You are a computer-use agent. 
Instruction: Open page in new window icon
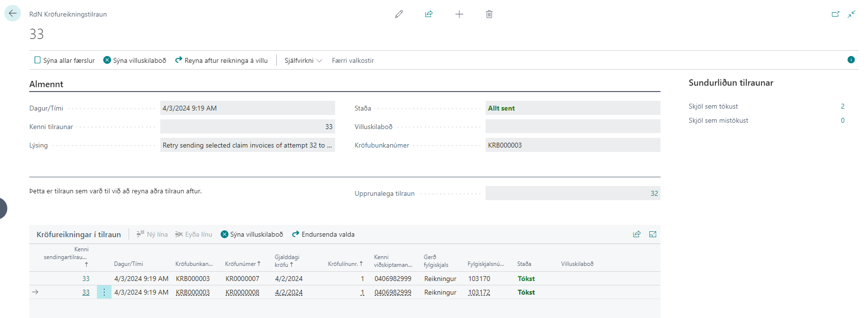point(835,14)
